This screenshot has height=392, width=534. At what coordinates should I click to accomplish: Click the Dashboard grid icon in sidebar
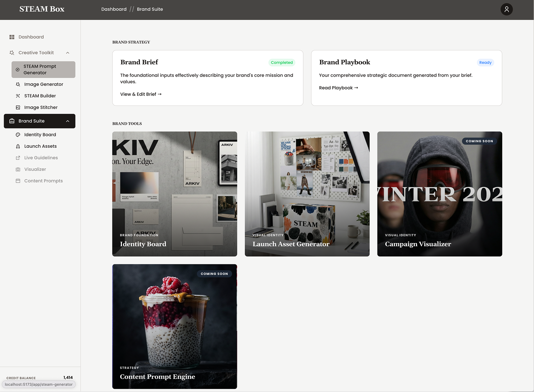(12, 37)
